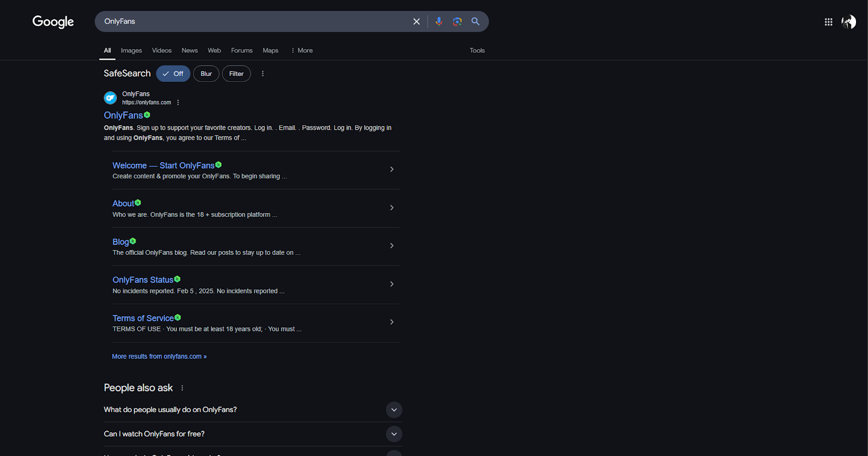The height and width of the screenshot is (456, 868).
Task: Go to Google home via logo
Action: coord(53,22)
